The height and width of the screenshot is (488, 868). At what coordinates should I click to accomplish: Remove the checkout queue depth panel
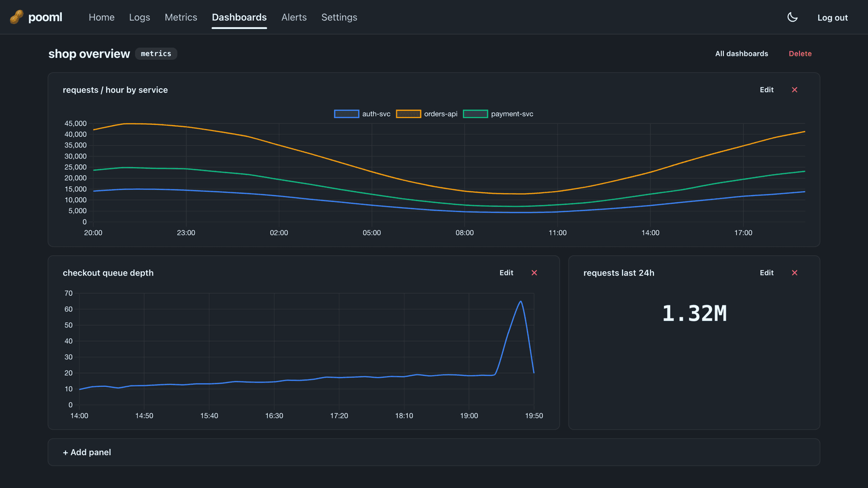(534, 273)
